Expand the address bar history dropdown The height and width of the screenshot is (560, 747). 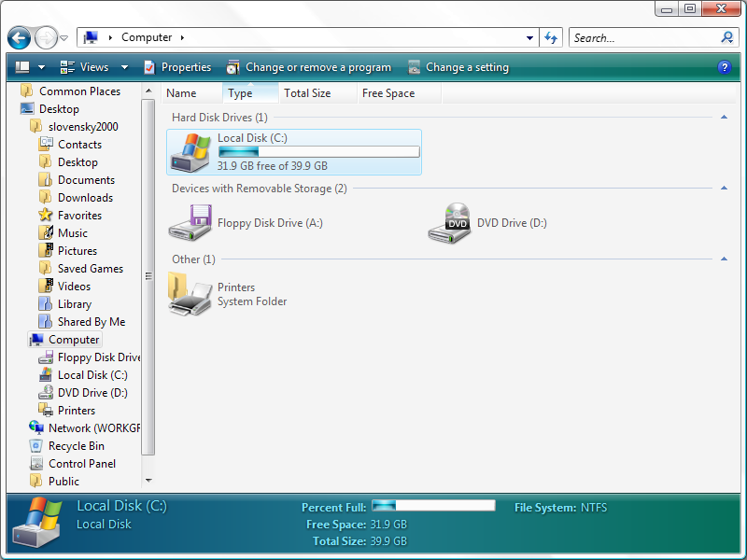tap(529, 37)
